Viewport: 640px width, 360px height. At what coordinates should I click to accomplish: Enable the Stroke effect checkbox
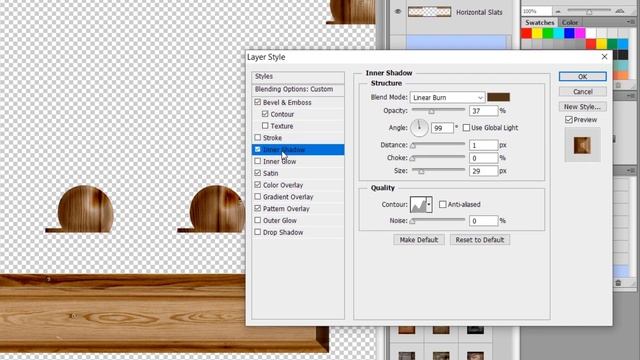(258, 138)
